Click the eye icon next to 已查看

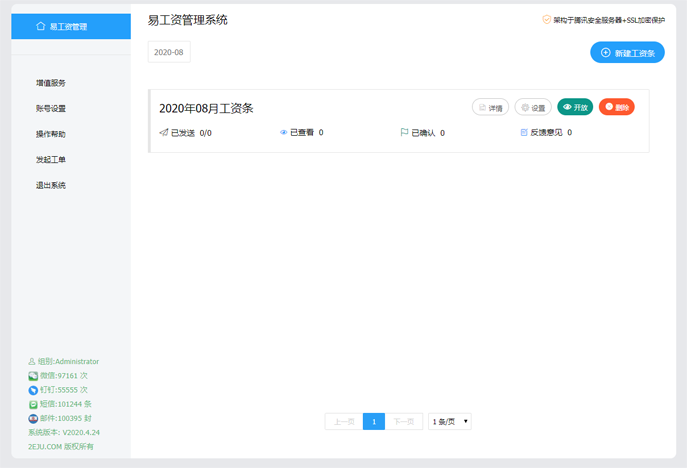(284, 132)
